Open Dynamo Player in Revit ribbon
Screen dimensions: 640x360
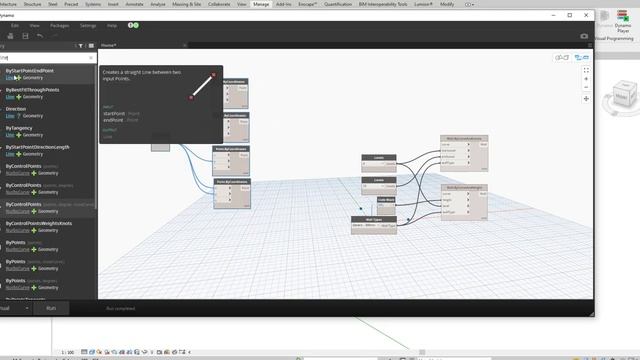tap(623, 22)
